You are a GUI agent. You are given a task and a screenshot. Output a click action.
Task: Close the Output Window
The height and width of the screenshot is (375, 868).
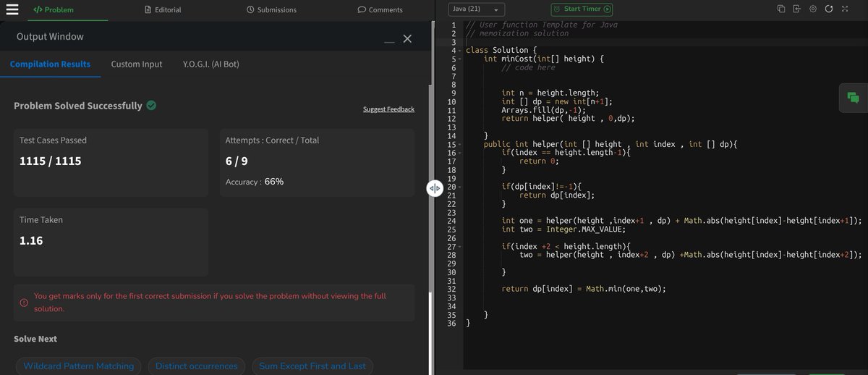coord(407,38)
